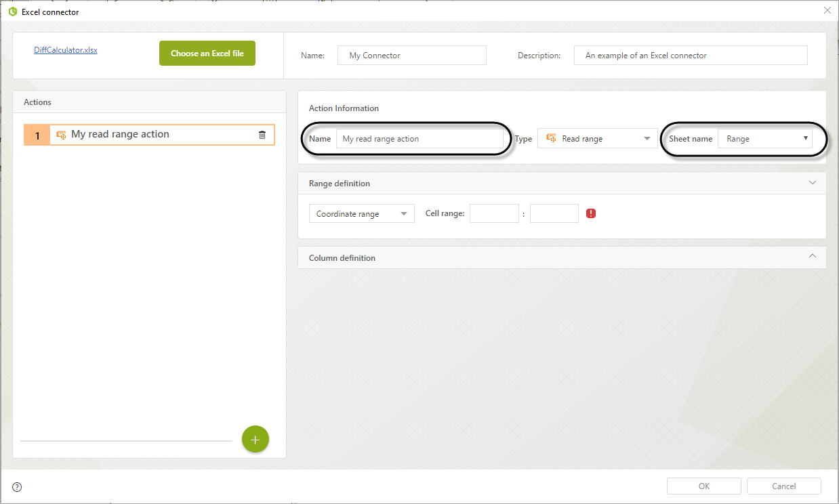Click the green add action plus button
The image size is (839, 504).
255,440
